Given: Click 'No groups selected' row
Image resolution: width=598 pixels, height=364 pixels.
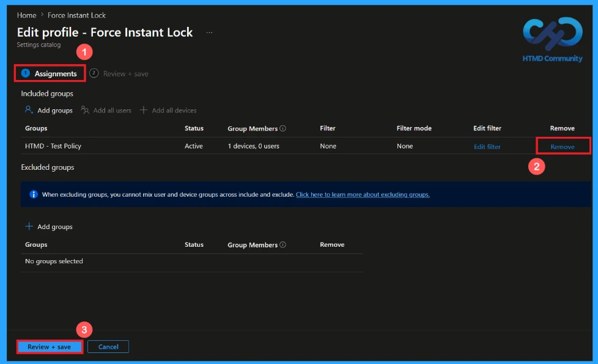Looking at the screenshot, I should point(192,261).
